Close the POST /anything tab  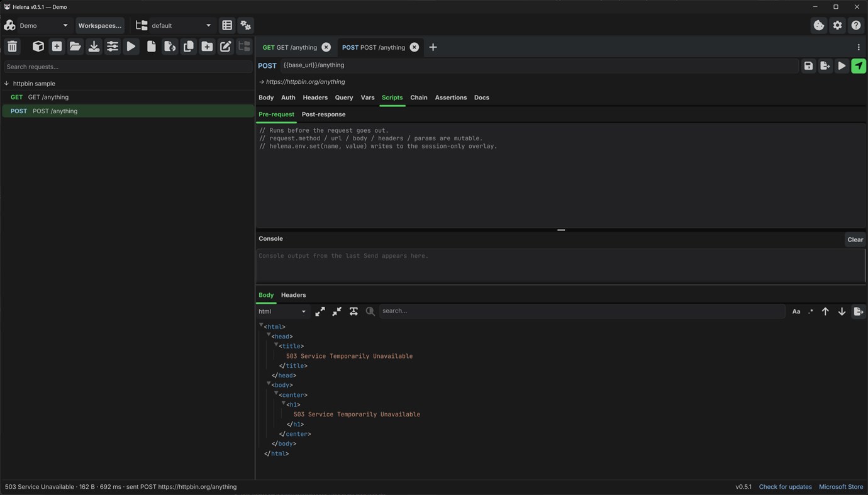click(x=415, y=47)
